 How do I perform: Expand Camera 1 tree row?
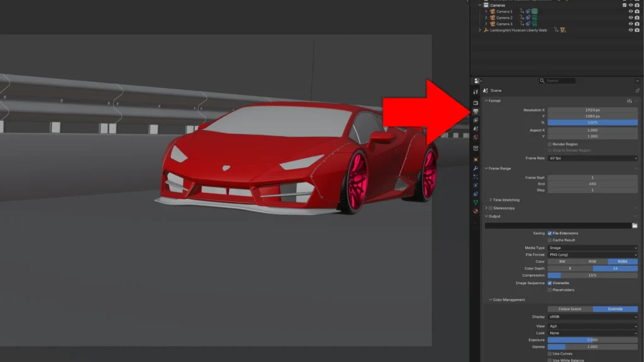point(486,11)
